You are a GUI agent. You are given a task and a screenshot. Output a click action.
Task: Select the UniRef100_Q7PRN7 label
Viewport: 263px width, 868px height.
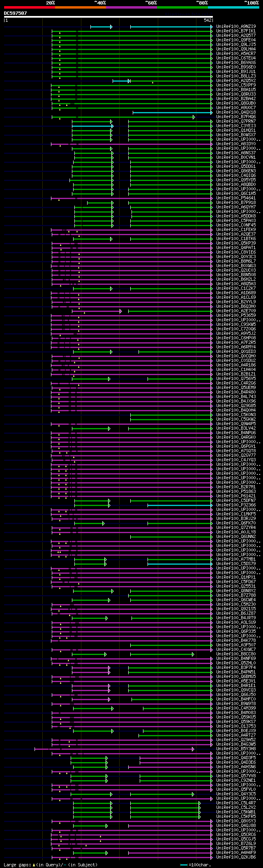[x=236, y=121]
